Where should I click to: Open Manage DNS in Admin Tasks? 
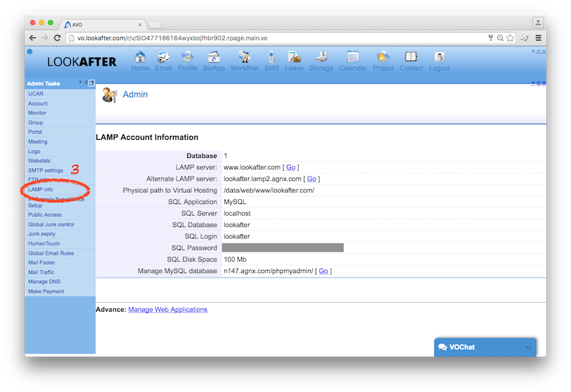click(44, 282)
